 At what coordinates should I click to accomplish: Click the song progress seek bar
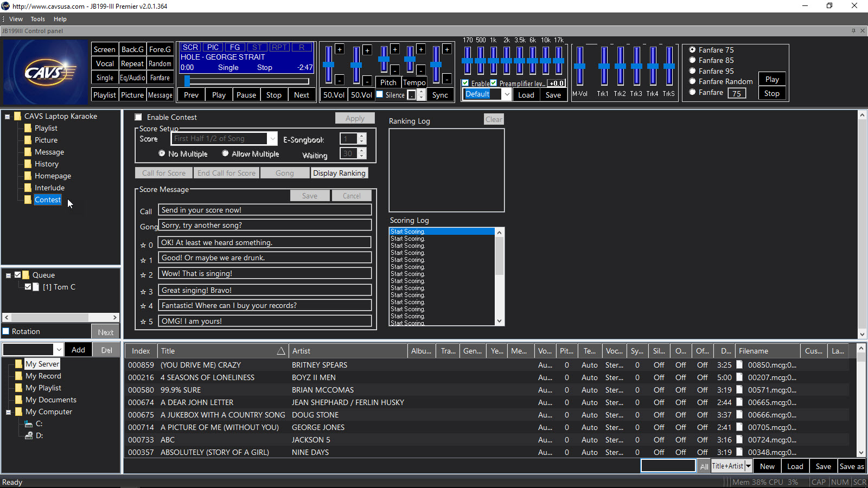pyautogui.click(x=246, y=81)
